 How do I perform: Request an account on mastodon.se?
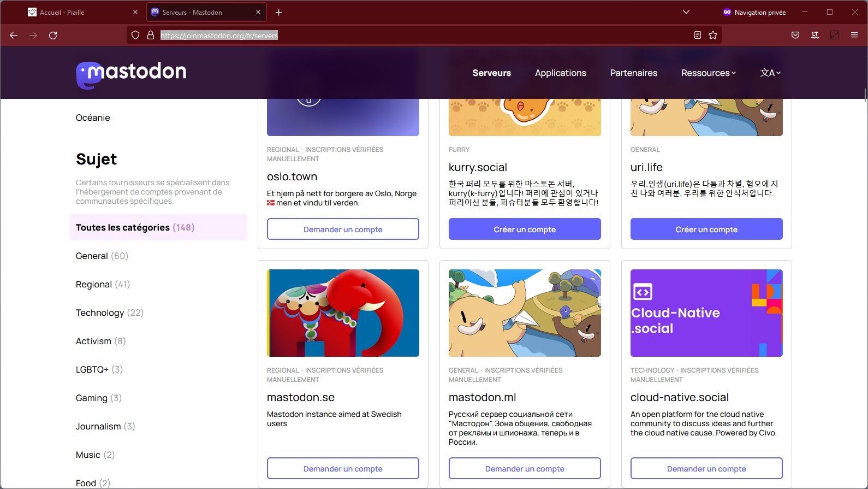pyautogui.click(x=343, y=469)
